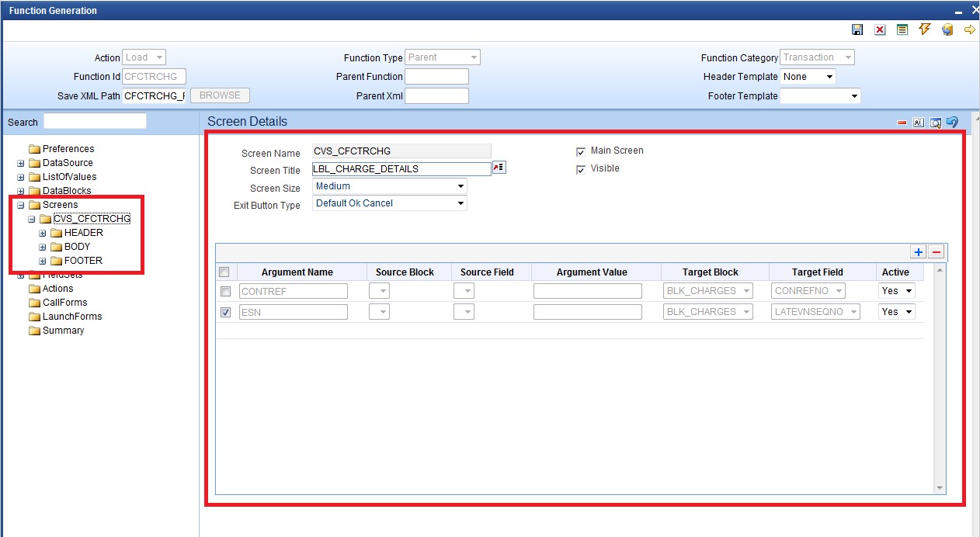Select the Summary folder icon
This screenshot has height=537, width=980.
point(34,331)
